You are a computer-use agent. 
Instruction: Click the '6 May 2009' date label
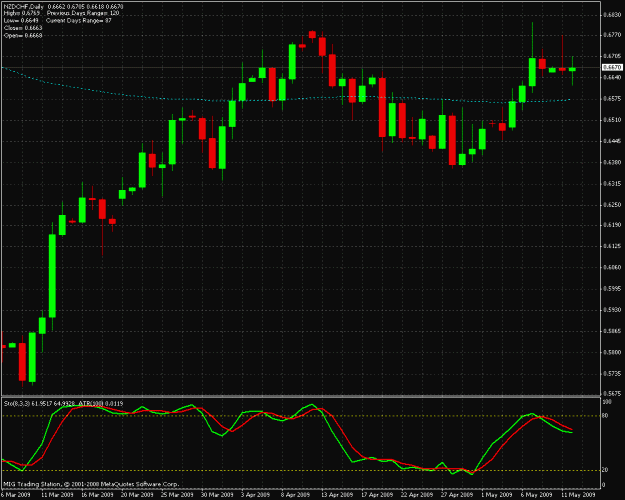[x=537, y=495]
